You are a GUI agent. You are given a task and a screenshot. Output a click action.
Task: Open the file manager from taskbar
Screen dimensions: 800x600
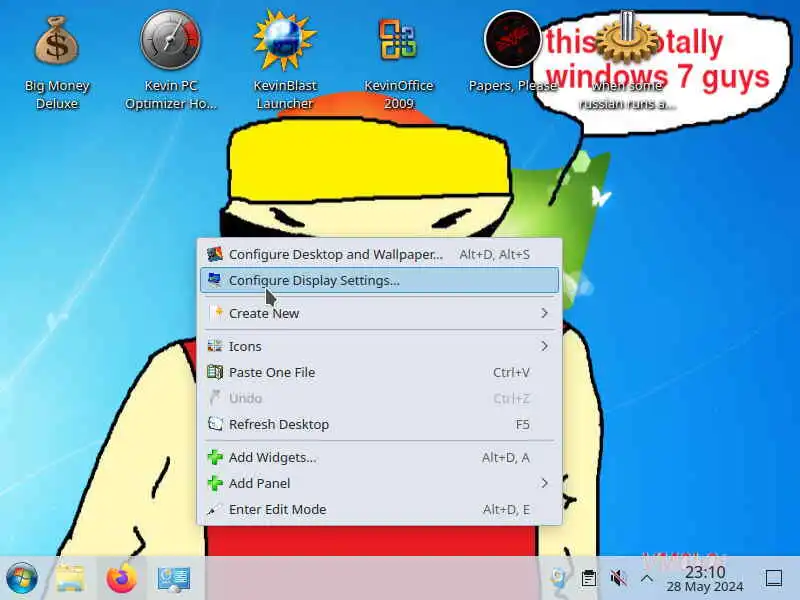70,579
